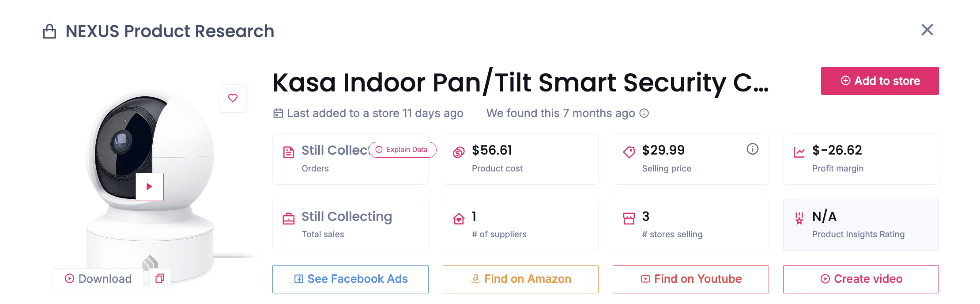Click the rating badge icon next to N/A

(798, 217)
